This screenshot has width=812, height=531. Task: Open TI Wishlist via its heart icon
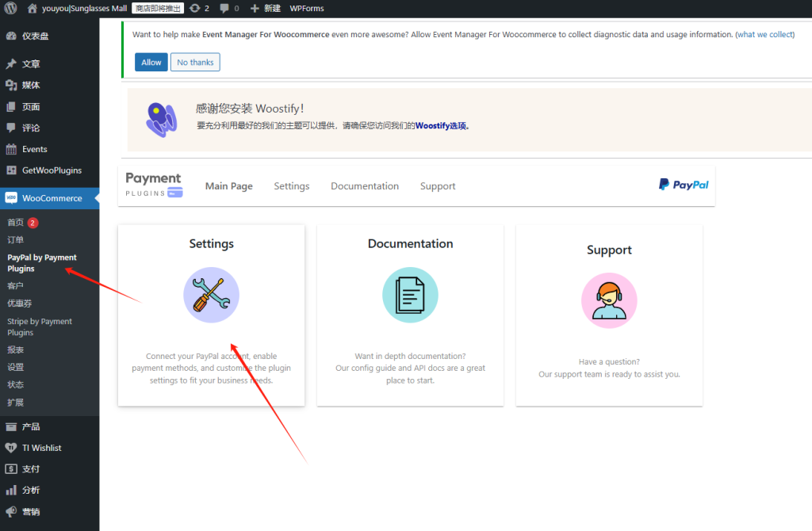pos(11,448)
